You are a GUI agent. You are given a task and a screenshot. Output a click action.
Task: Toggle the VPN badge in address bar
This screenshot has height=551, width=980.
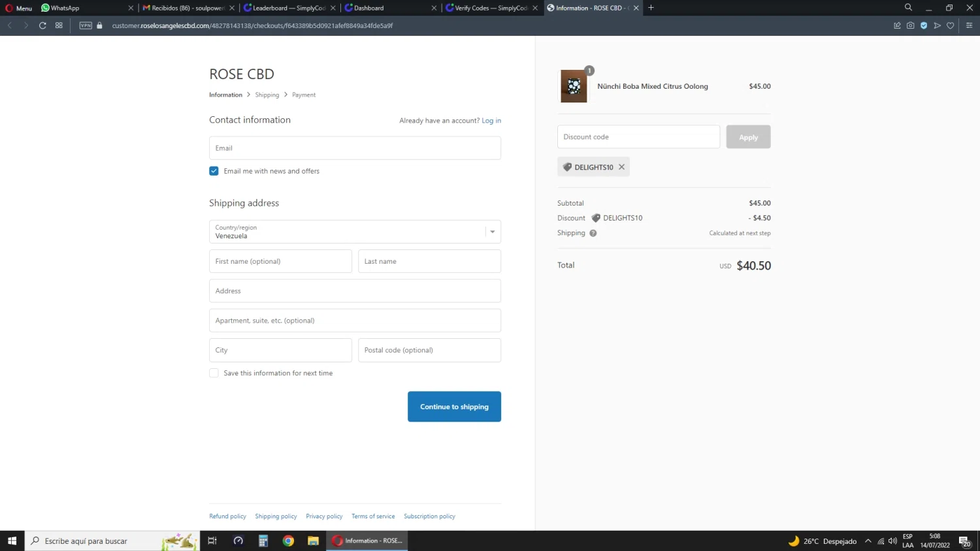pyautogui.click(x=86, y=25)
